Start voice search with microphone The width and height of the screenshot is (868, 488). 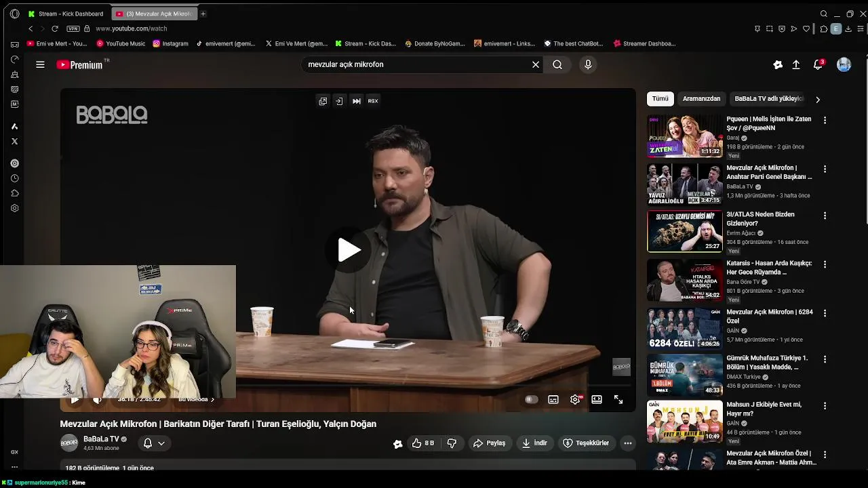click(x=588, y=64)
